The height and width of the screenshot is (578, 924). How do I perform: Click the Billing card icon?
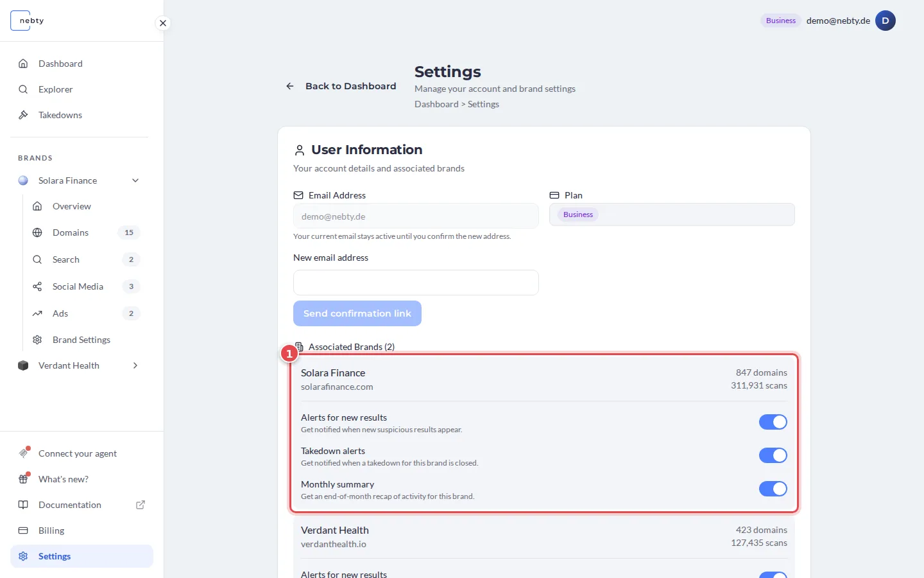23,530
